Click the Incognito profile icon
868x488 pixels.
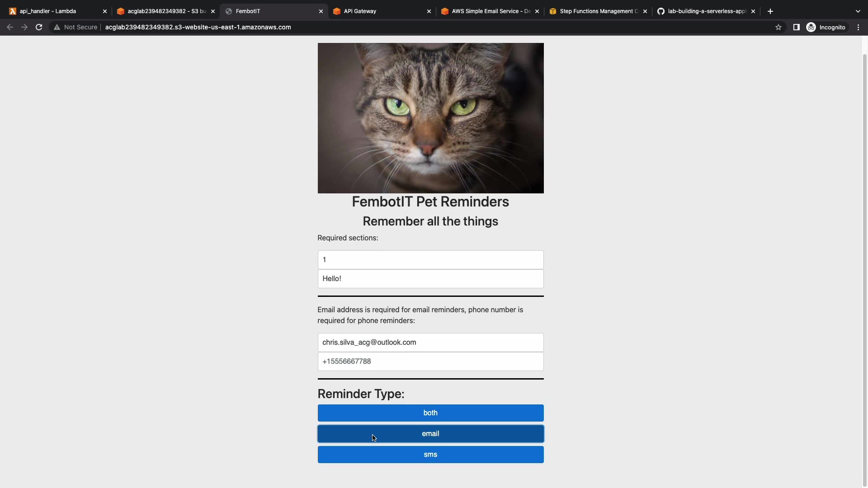click(x=811, y=27)
